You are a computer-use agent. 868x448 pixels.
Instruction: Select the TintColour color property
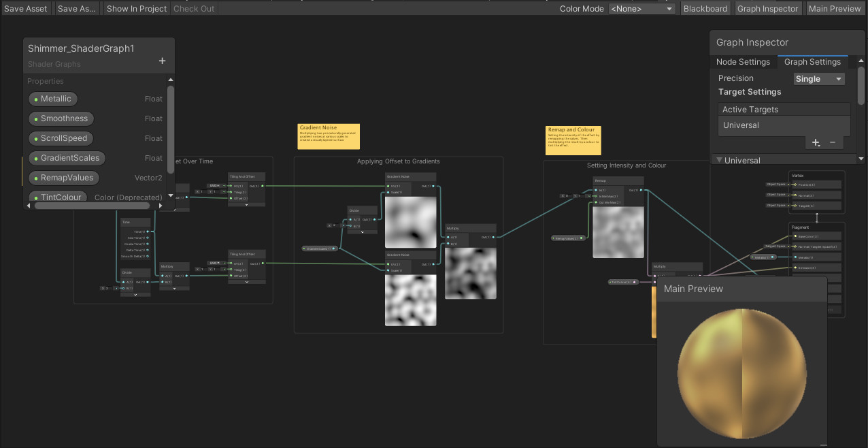tap(60, 197)
